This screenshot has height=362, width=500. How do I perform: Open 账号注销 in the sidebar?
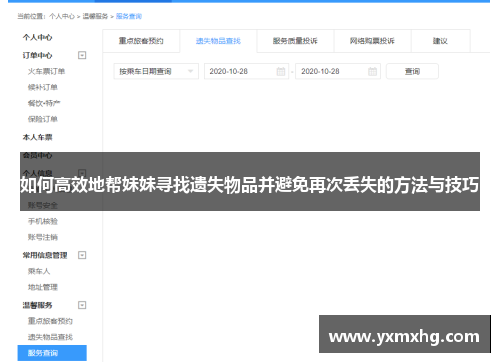[43, 237]
